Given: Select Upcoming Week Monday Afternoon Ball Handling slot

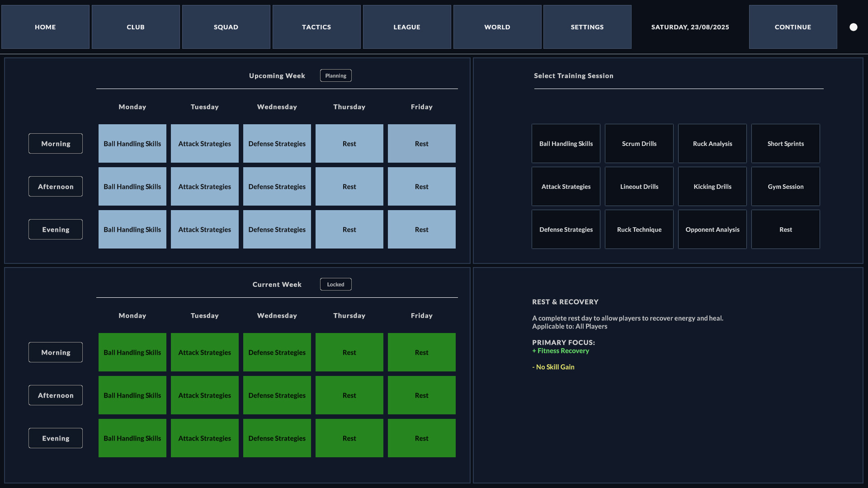Looking at the screenshot, I should (x=132, y=187).
